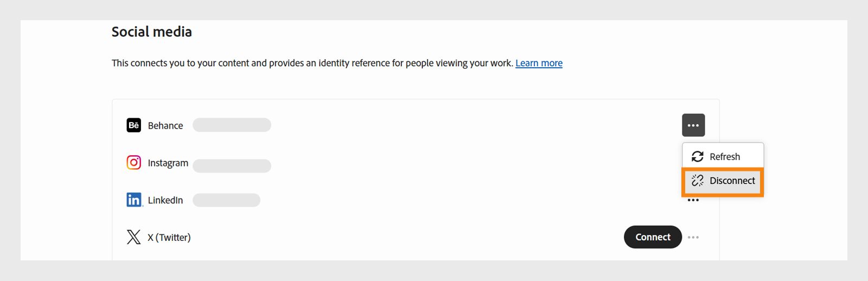Image resolution: width=868 pixels, height=281 pixels.
Task: Click the Instagram account name placeholder
Action: [232, 165]
